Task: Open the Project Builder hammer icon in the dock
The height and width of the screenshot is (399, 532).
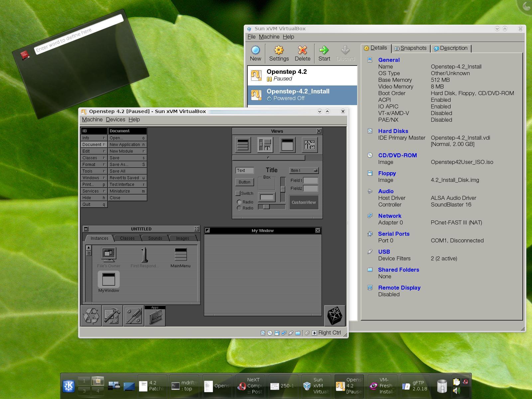Action: 112,316
